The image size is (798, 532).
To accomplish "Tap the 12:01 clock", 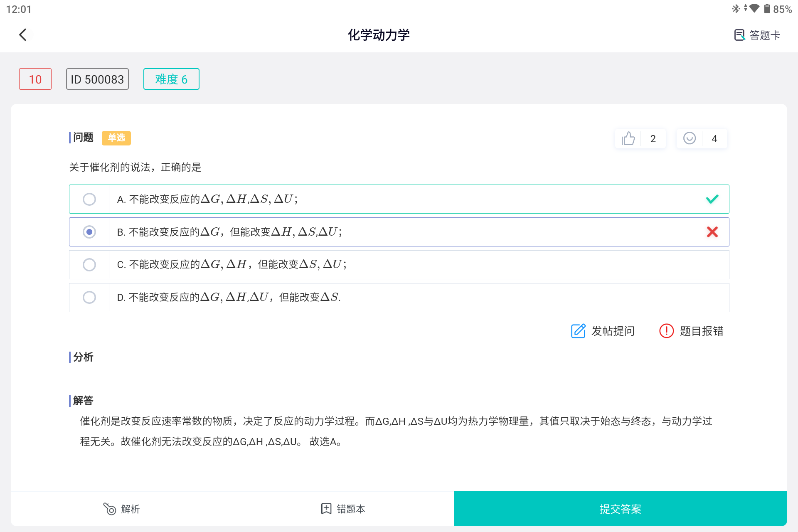I will point(19,9).
